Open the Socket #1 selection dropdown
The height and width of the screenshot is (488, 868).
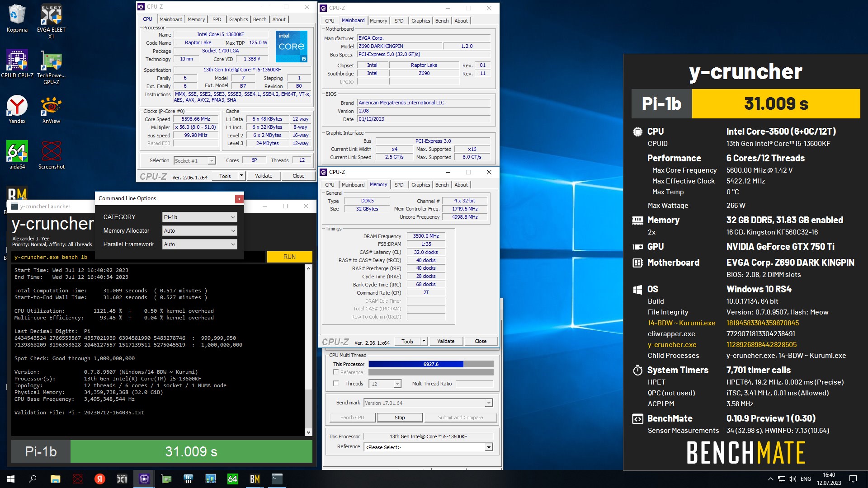194,160
